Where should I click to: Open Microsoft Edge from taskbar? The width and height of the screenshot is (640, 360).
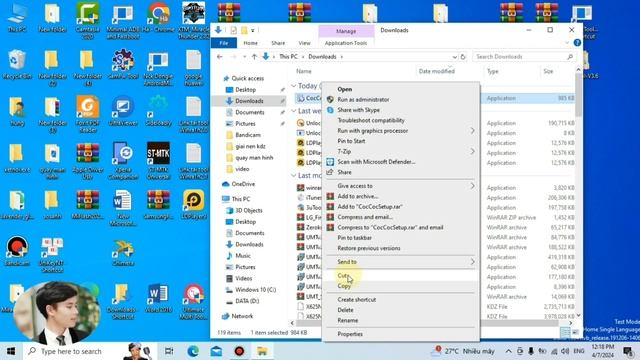[193, 351]
